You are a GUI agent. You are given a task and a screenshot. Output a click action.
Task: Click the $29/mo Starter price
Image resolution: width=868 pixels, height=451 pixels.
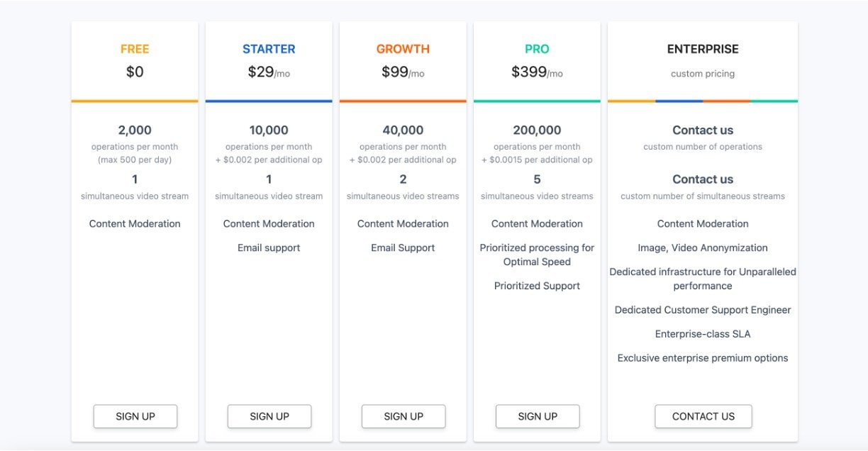269,72
